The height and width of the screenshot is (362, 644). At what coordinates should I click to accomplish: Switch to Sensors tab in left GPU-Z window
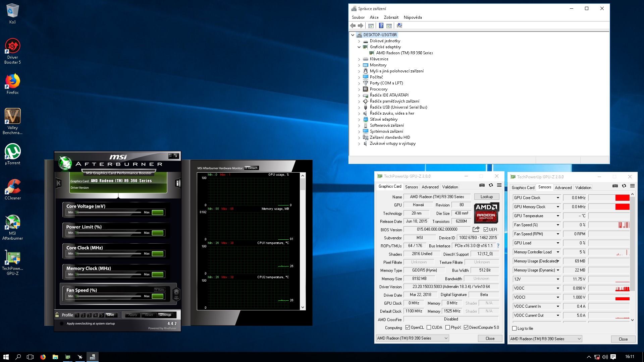coord(411,187)
